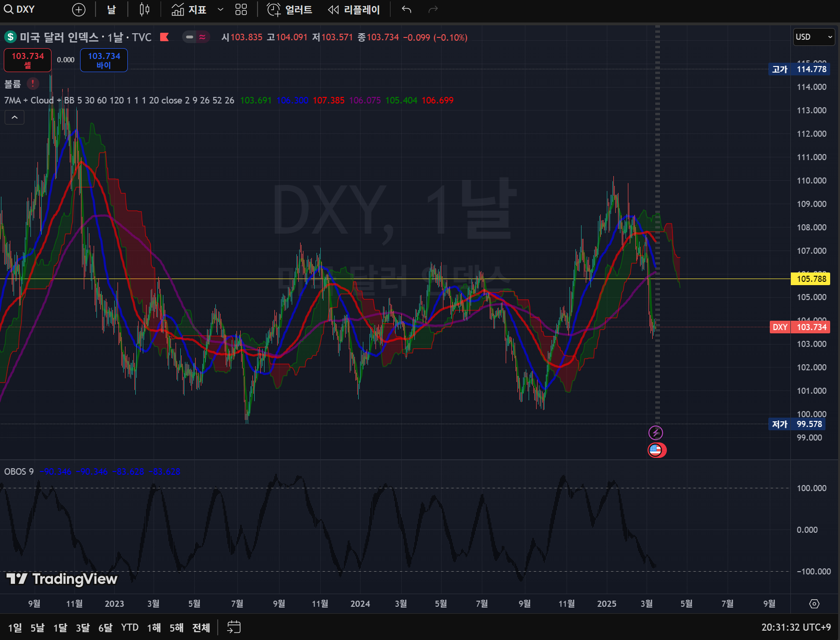Open the layout templates grid icon
Screen dimensions: 840x640
coord(241,9)
